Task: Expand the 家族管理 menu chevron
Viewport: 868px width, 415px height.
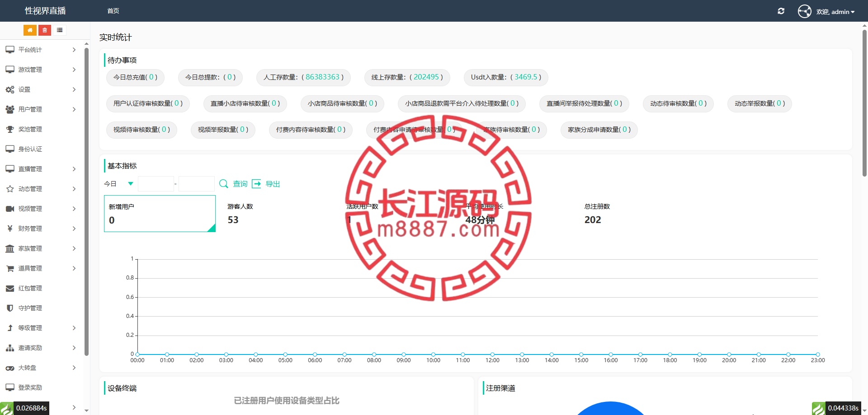Action: click(x=74, y=248)
